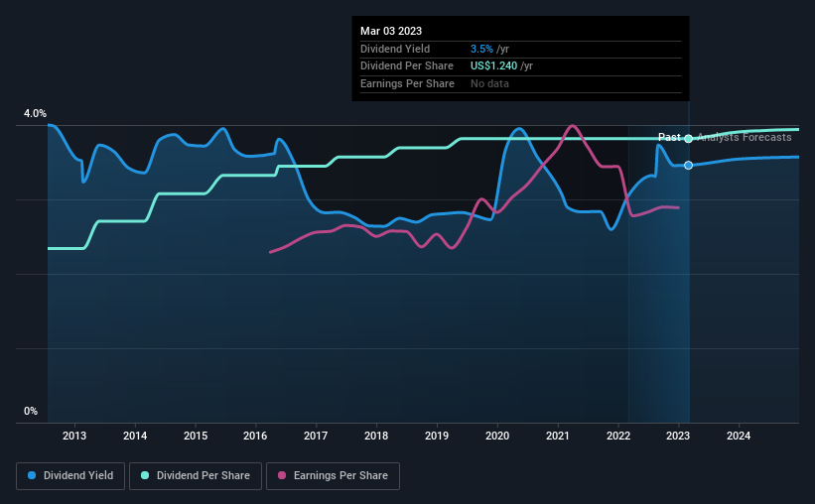Toggle the Dividend Per Share legend series

coord(196,476)
